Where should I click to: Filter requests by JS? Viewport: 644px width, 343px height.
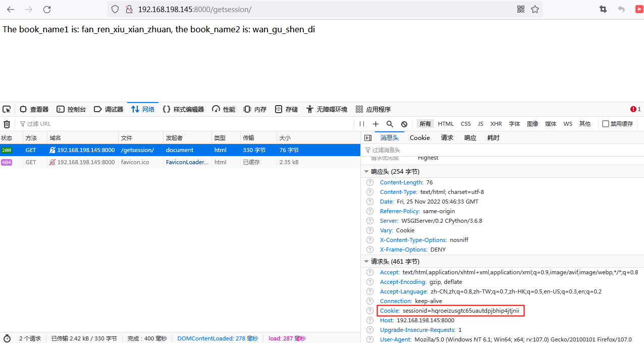480,124
